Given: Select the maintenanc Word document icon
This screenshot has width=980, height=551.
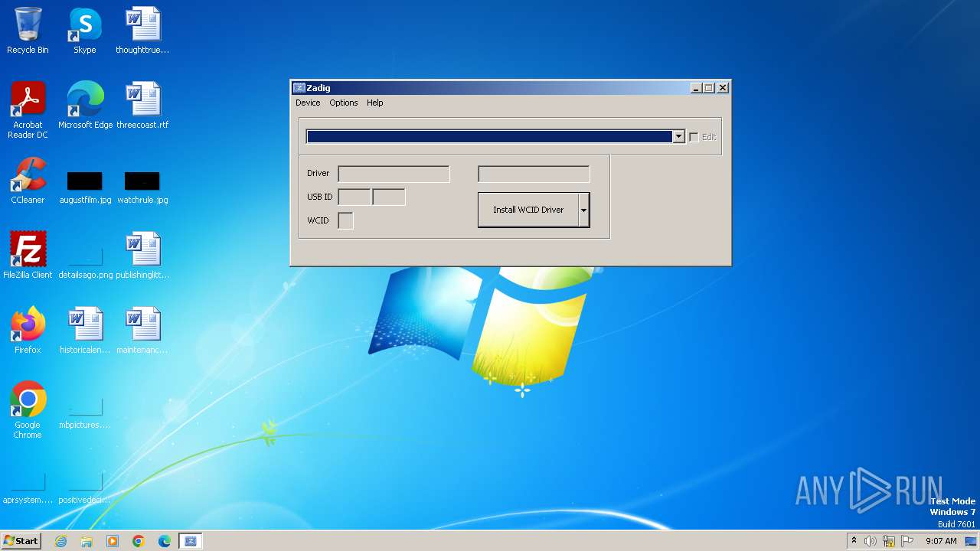Looking at the screenshot, I should pos(142,331).
